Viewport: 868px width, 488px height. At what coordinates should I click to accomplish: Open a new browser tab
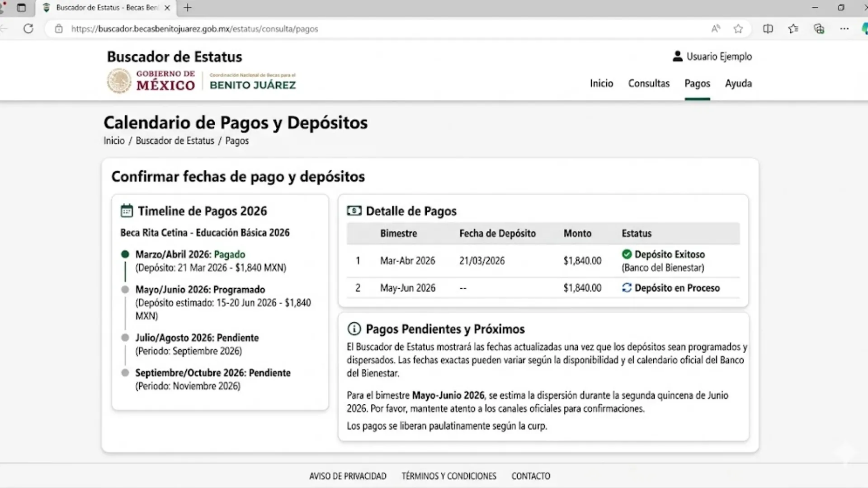coord(188,8)
